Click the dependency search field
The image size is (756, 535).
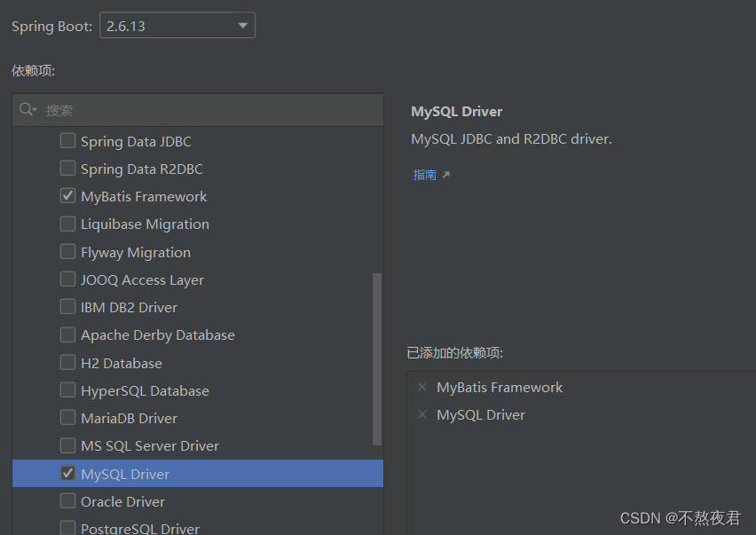(198, 110)
